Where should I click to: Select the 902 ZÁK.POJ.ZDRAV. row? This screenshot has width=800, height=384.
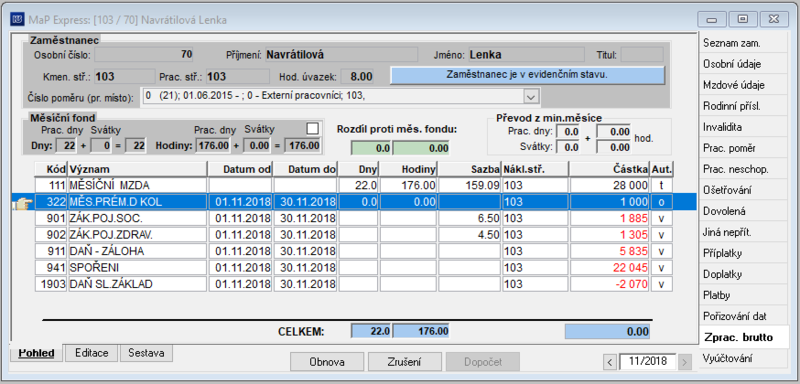tap(354, 235)
